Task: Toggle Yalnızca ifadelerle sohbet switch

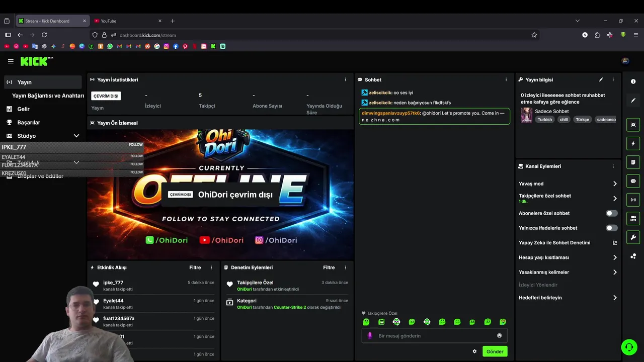Action: click(x=611, y=228)
